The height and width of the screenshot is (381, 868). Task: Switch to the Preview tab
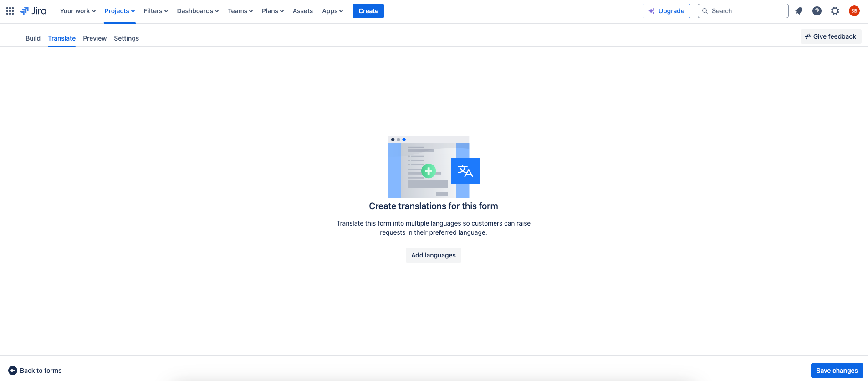[95, 38]
